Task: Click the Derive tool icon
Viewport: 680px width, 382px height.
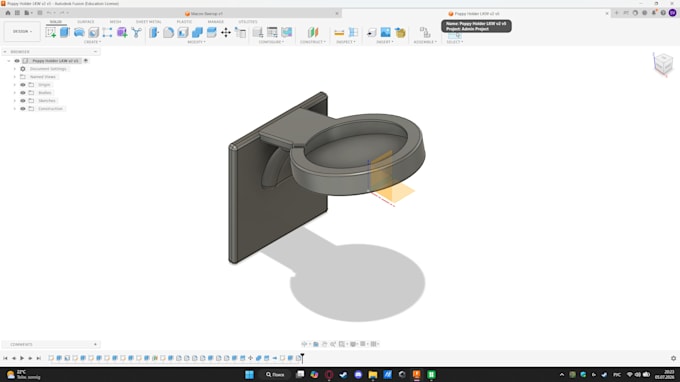Action: (136, 32)
